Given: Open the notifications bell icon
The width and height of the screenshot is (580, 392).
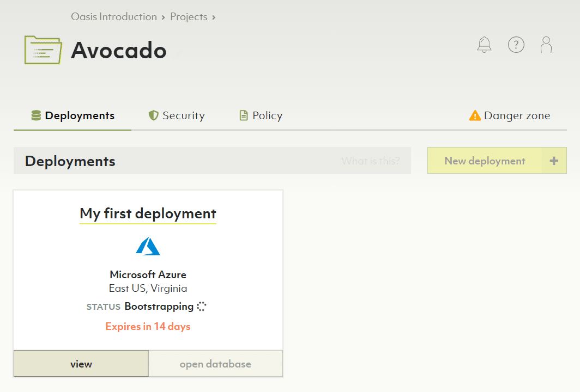Looking at the screenshot, I should pyautogui.click(x=484, y=45).
